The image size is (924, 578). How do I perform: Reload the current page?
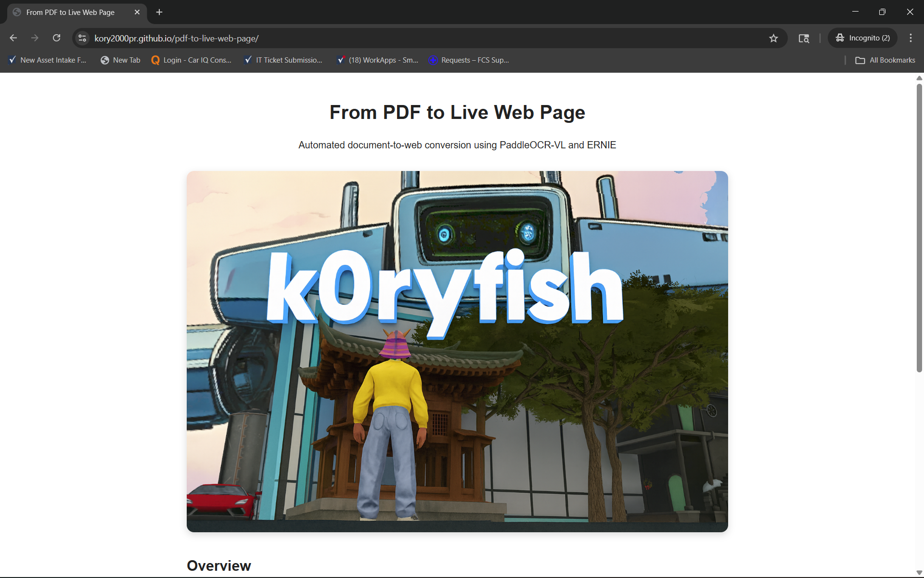tap(56, 38)
